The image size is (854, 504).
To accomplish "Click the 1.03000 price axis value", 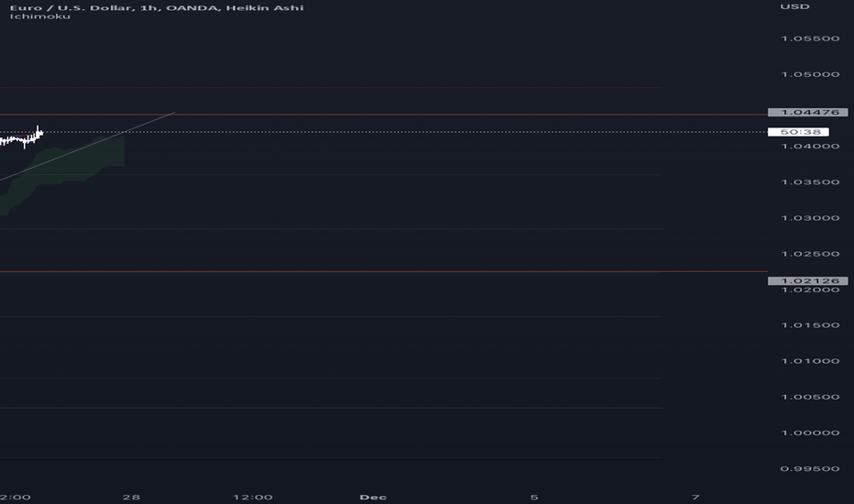I will (810, 218).
